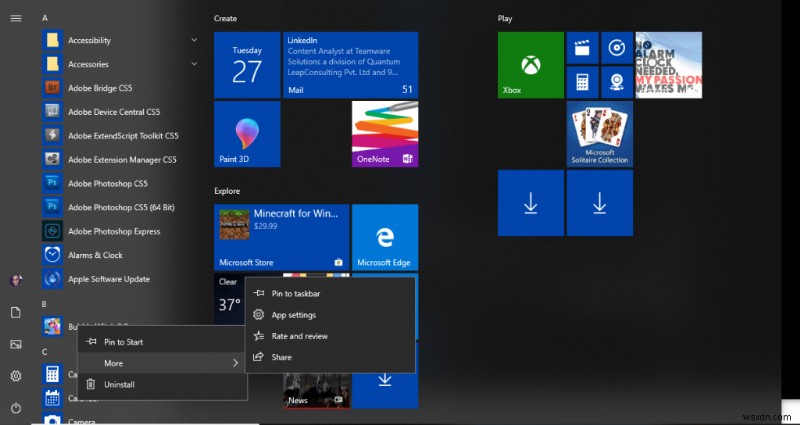Expand the Accessories folder chevron
800x425 pixels.
pos(194,64)
